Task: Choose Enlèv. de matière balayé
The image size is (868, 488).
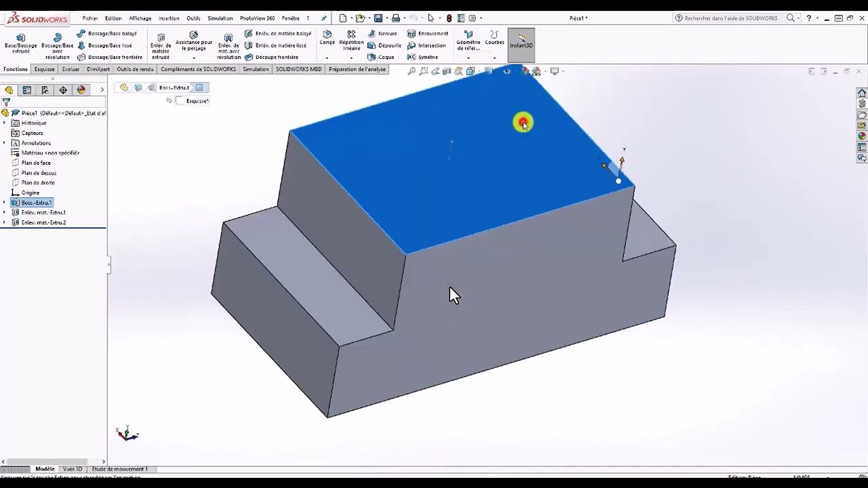Action: tap(278, 33)
